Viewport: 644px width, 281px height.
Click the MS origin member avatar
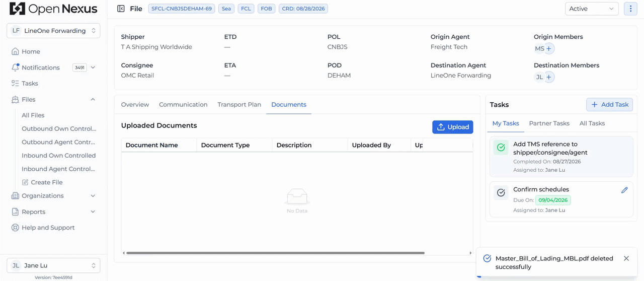point(539,48)
